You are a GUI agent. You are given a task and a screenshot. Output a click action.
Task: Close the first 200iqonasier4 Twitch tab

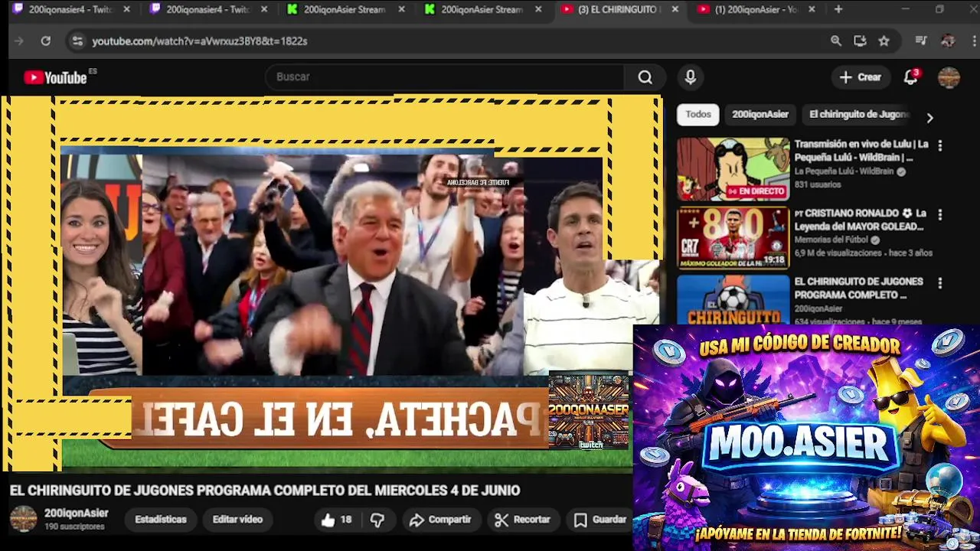pyautogui.click(x=126, y=9)
